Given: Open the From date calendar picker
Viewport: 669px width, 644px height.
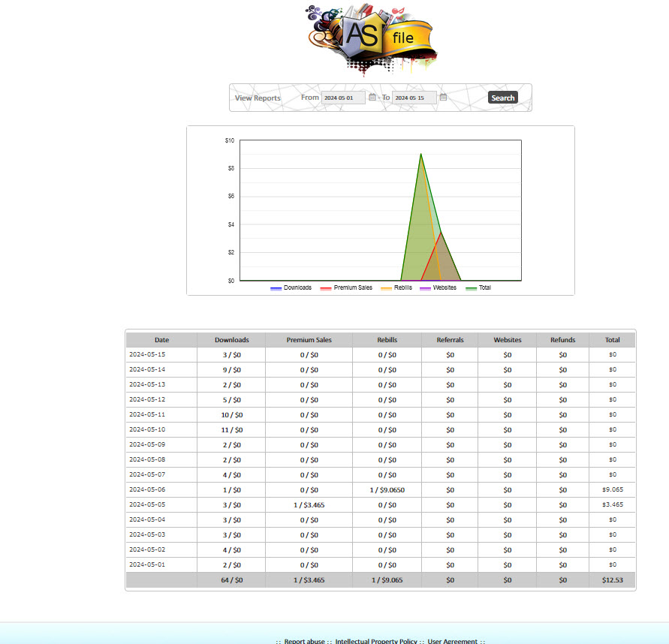Looking at the screenshot, I should [372, 98].
